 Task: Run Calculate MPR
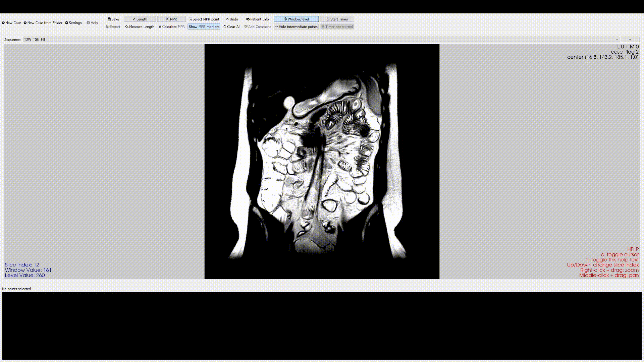(171, 26)
